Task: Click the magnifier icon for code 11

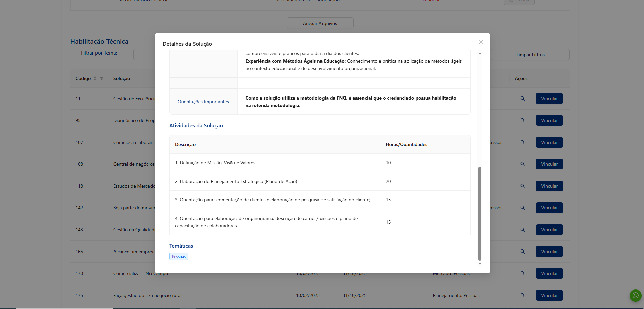Action: [x=522, y=99]
